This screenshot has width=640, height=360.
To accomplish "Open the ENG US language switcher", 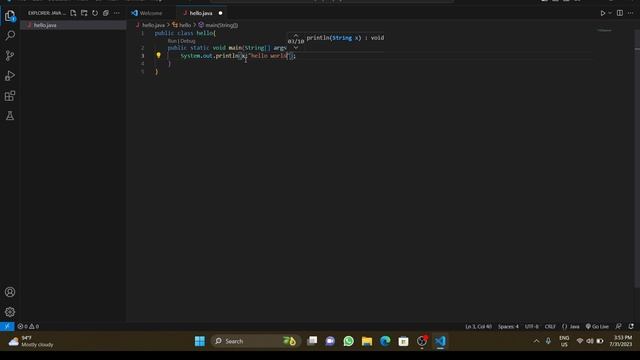I will 564,341.
